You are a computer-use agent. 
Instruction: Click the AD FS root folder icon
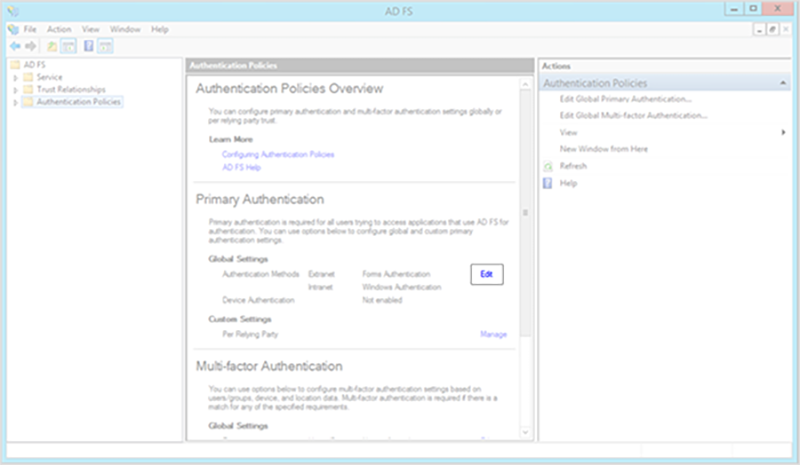[x=16, y=65]
